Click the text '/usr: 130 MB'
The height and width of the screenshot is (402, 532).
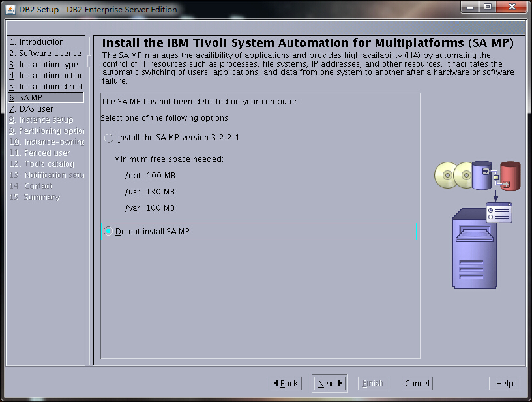click(150, 192)
